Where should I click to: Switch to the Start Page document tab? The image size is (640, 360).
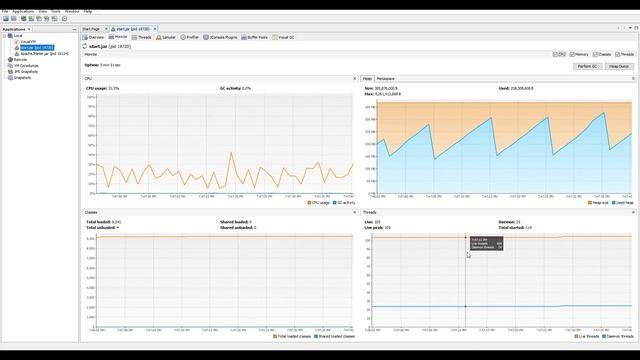tap(91, 29)
